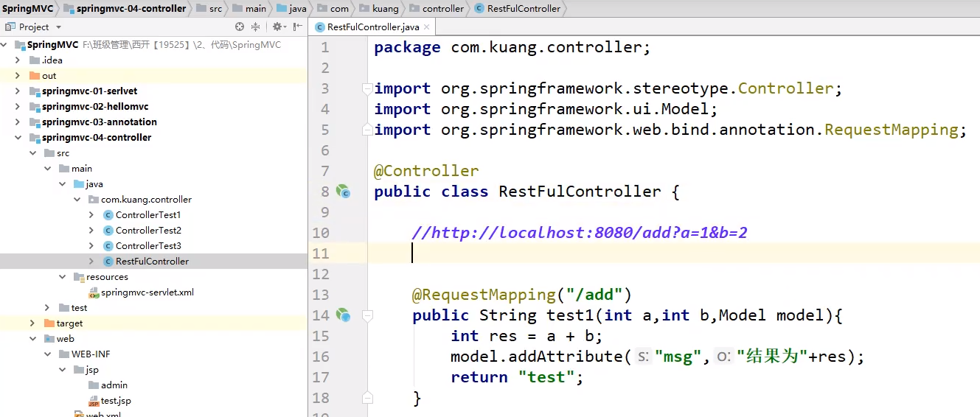
Task: Open the Project view dropdown arrow
Action: click(x=58, y=27)
